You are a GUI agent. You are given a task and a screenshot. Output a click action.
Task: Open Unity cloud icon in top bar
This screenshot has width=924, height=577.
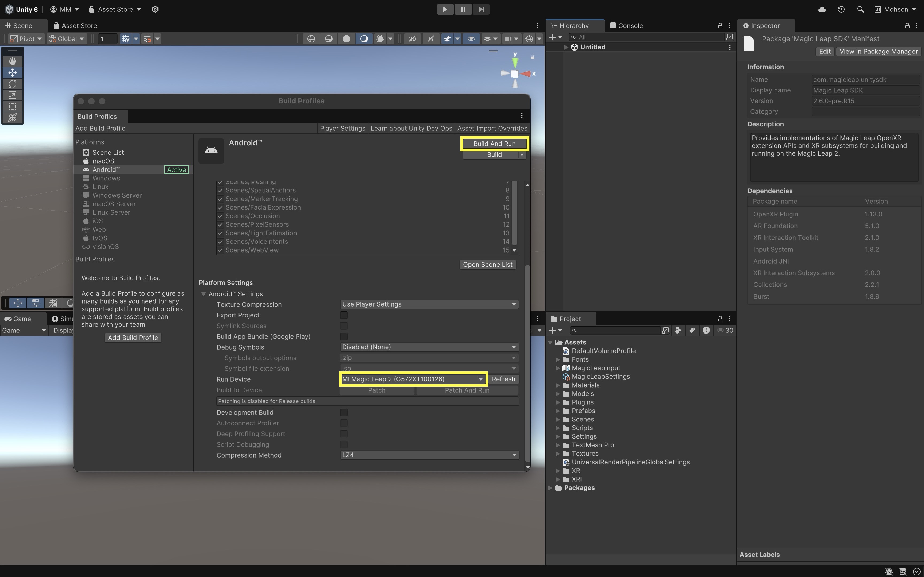click(x=822, y=9)
